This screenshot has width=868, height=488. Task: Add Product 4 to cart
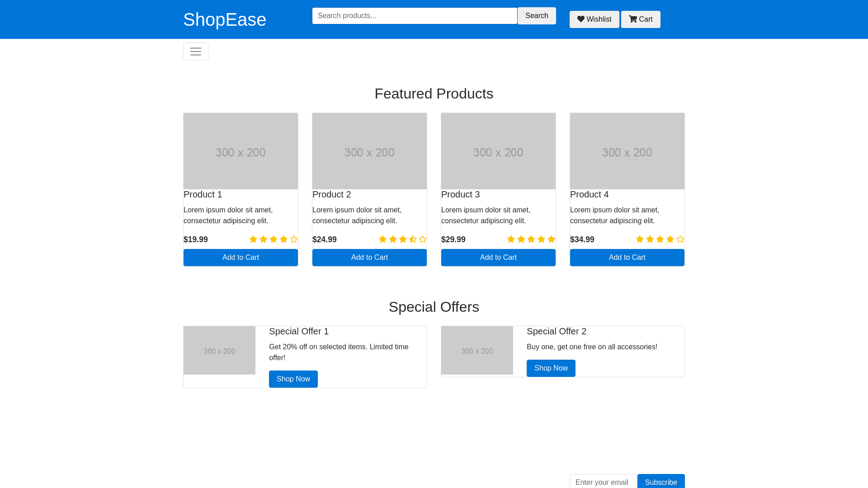pos(627,258)
